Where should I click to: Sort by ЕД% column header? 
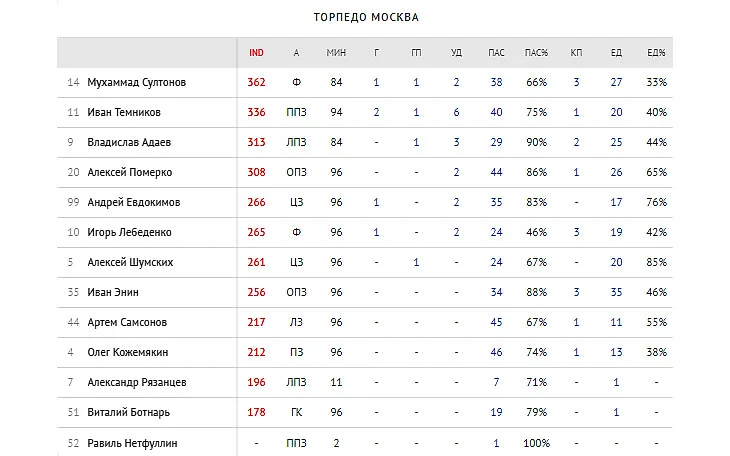pyautogui.click(x=657, y=52)
